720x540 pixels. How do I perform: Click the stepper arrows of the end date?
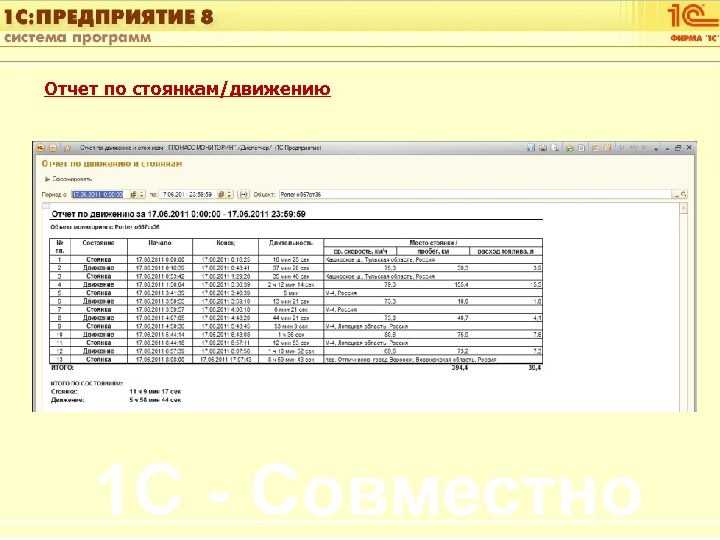[x=229, y=195]
